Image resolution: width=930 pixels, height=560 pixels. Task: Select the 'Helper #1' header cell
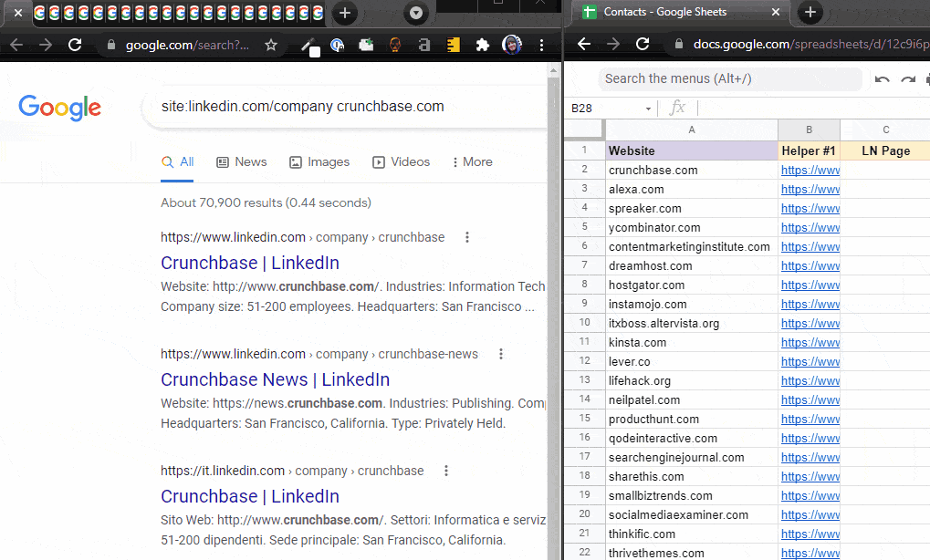click(809, 150)
